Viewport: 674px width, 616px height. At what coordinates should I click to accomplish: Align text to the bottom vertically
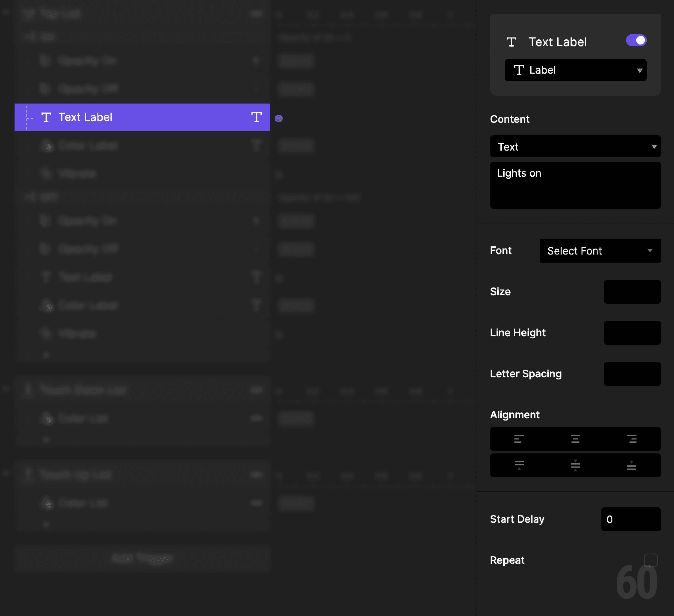point(632,465)
